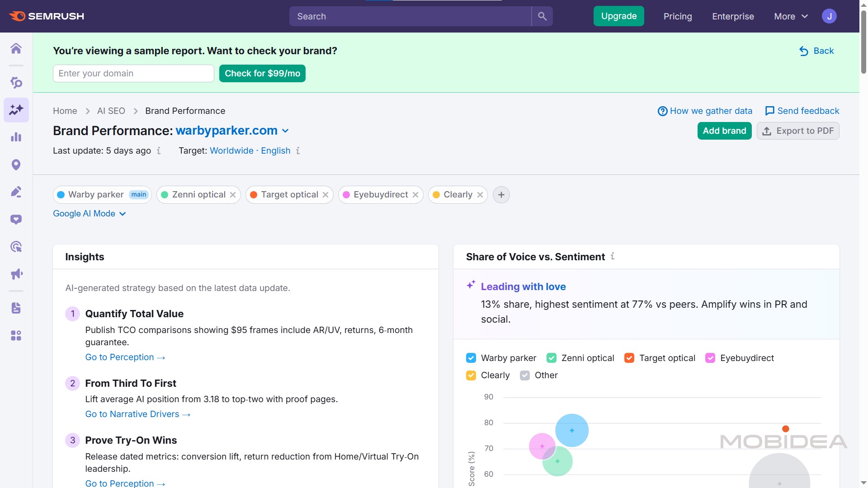Open the Social toolkit heart icon

16,220
